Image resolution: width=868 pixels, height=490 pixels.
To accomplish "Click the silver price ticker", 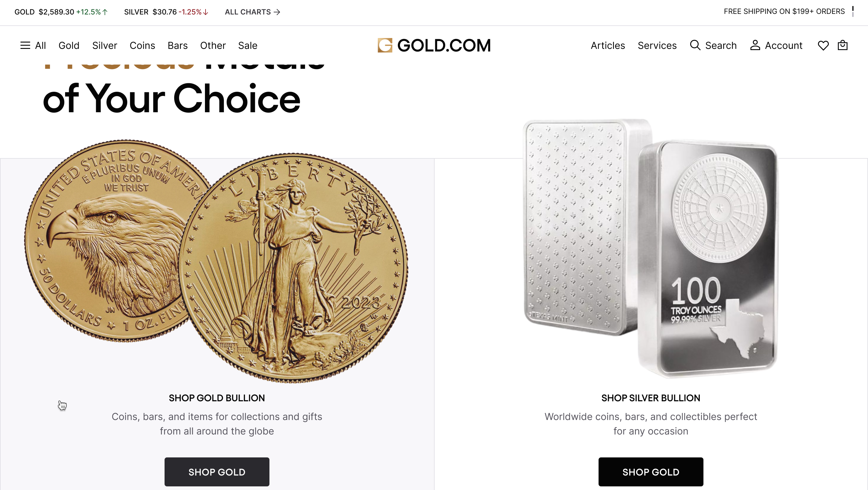I will [166, 12].
